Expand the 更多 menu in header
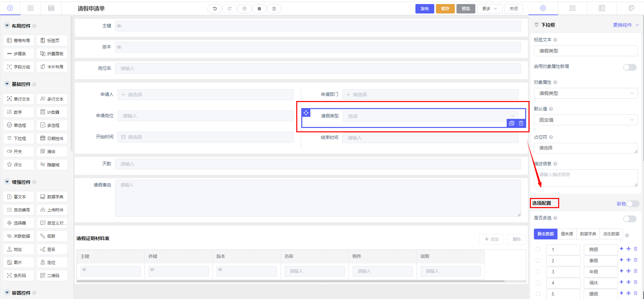This screenshot has height=299, width=644. (489, 9)
